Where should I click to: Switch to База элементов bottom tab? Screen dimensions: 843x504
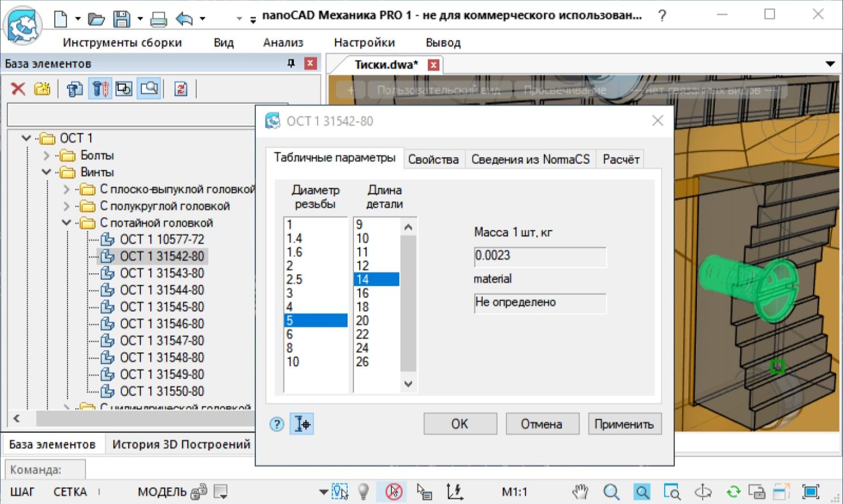52,444
